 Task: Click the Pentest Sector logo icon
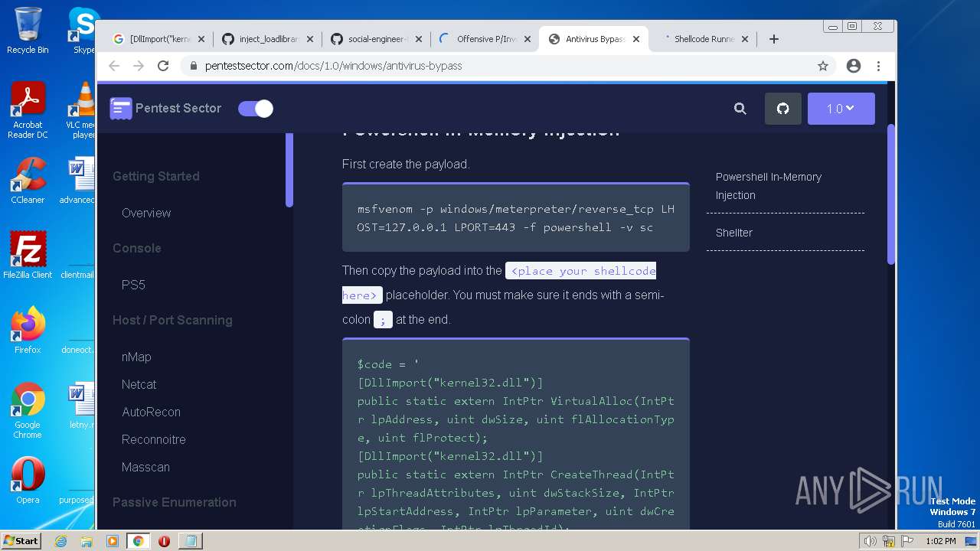pyautogui.click(x=121, y=109)
